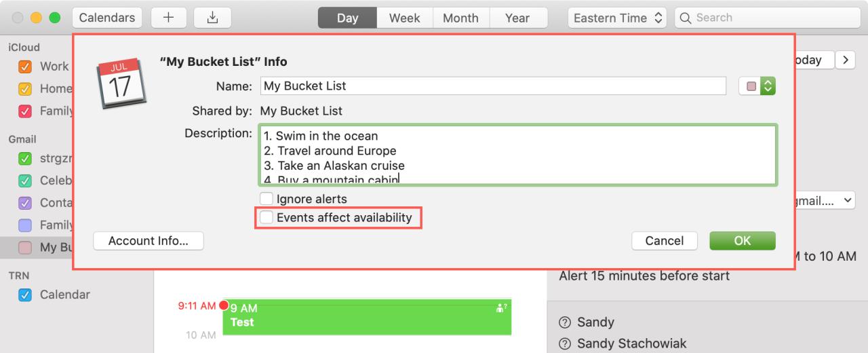Uncheck the TRN Calendar checkbox
Image resolution: width=868 pixels, height=353 pixels.
(25, 295)
